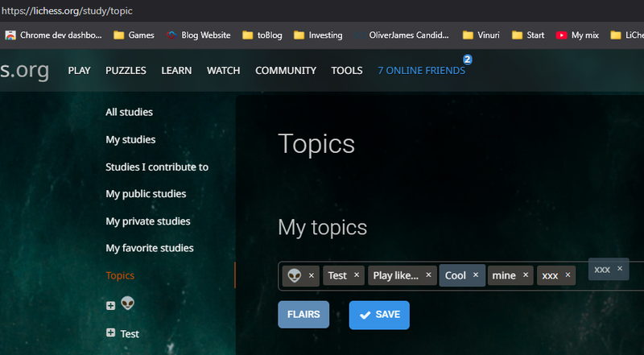Open the Blog Website bookmark
The image size is (644, 355).
(x=198, y=35)
